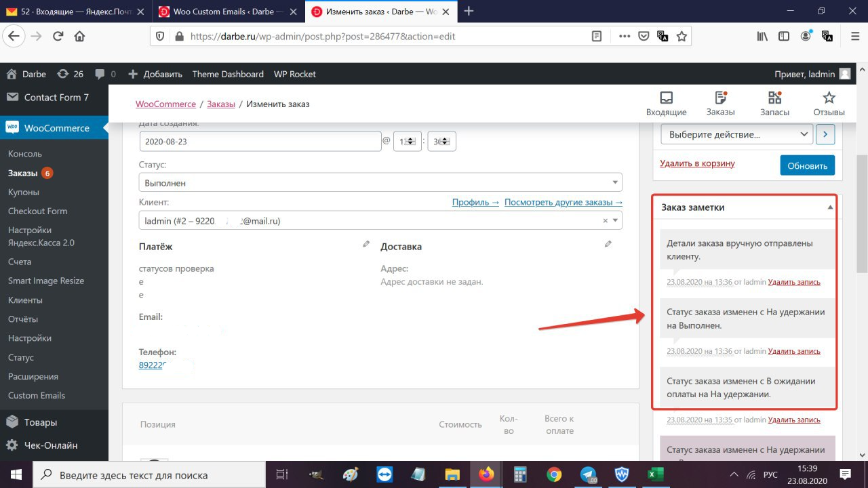This screenshot has width=868, height=488.
Task: Bookmark this page with the star icon
Action: coord(682,37)
